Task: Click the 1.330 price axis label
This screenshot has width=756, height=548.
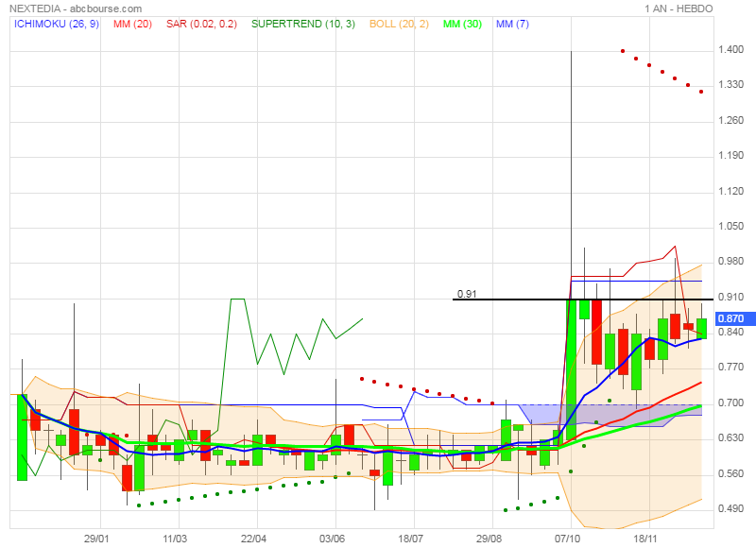Action: 730,85
